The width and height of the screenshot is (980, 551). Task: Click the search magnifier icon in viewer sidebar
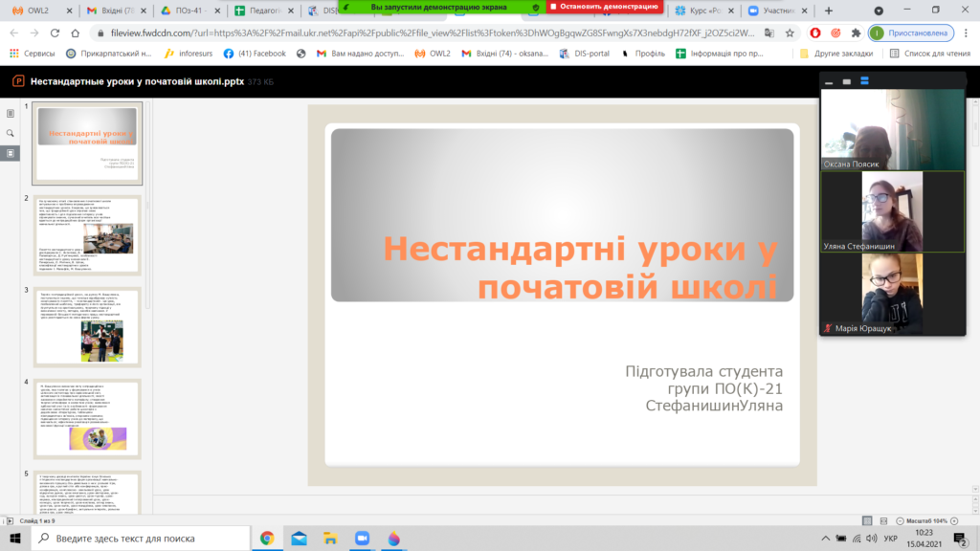(x=11, y=133)
